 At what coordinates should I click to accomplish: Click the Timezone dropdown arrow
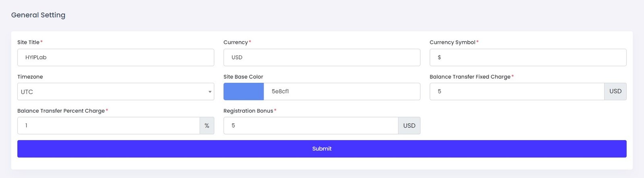(x=210, y=92)
